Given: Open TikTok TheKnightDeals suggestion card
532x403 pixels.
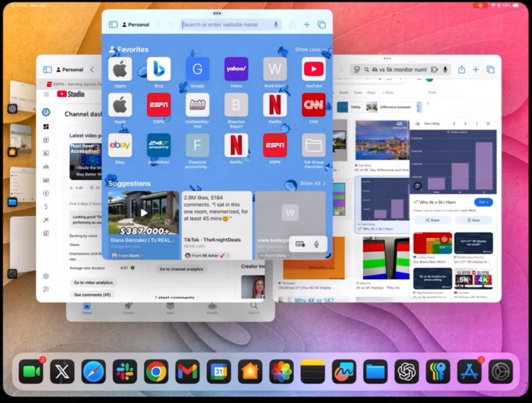Looking at the screenshot, I should pos(217,225).
